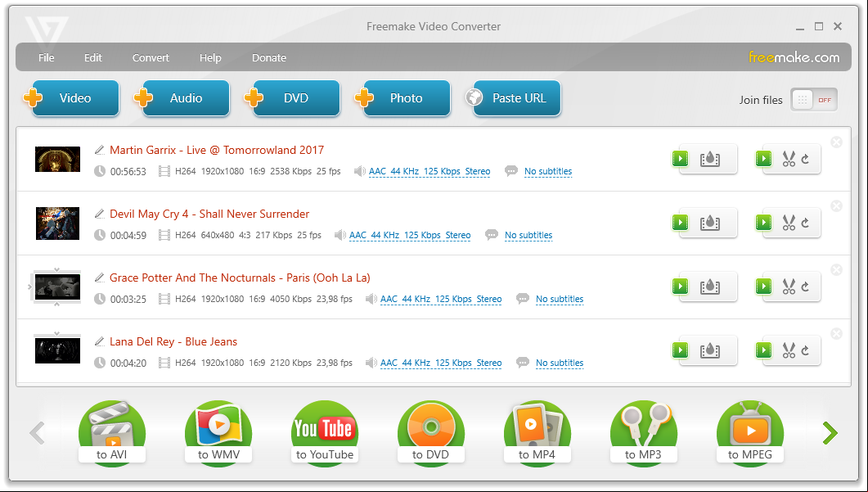Remove Devil May Cry 4 from list
This screenshot has width=868, height=492.
pos(836,206)
